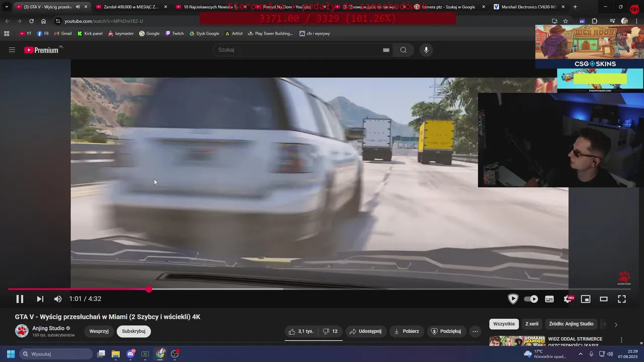Click the Udostępnij share button
This screenshot has height=362, width=644.
[x=366, y=331]
